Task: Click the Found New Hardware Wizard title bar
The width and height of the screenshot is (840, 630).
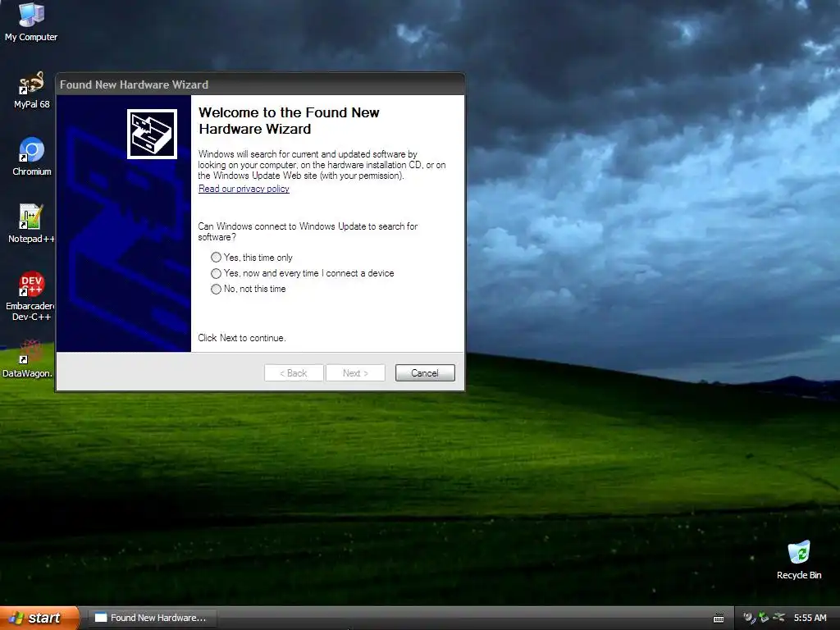Action: point(260,84)
